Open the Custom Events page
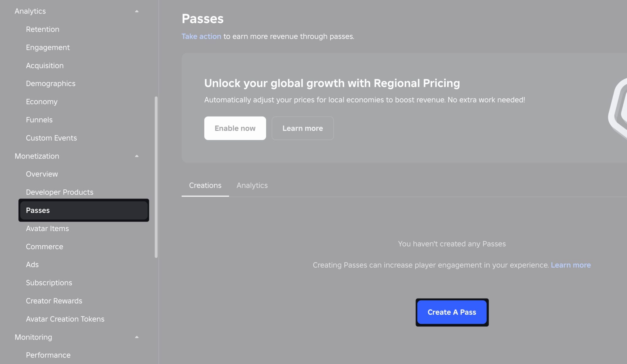627x364 pixels. [x=51, y=138]
